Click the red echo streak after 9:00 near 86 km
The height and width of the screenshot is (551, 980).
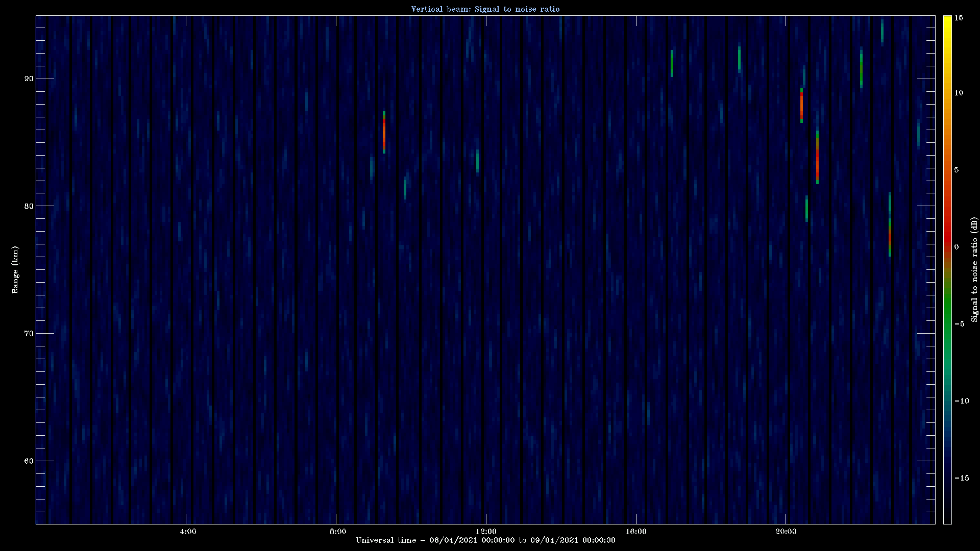(384, 133)
